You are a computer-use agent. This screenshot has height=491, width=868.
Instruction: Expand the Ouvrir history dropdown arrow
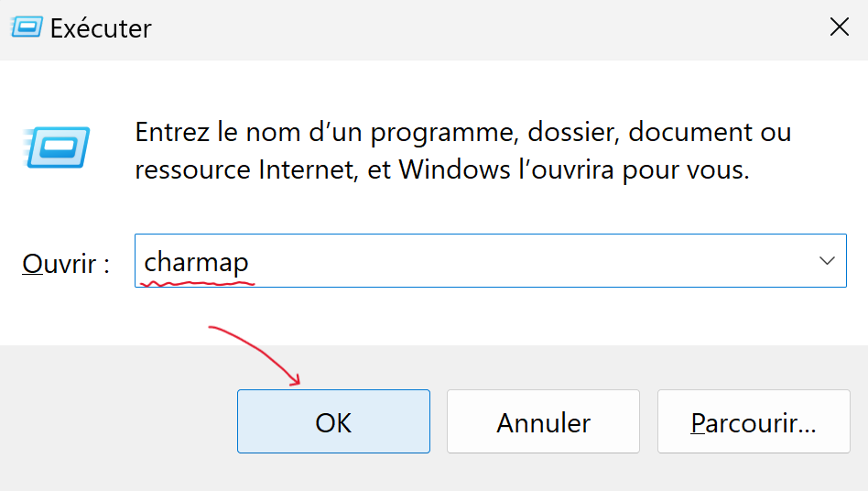(827, 261)
